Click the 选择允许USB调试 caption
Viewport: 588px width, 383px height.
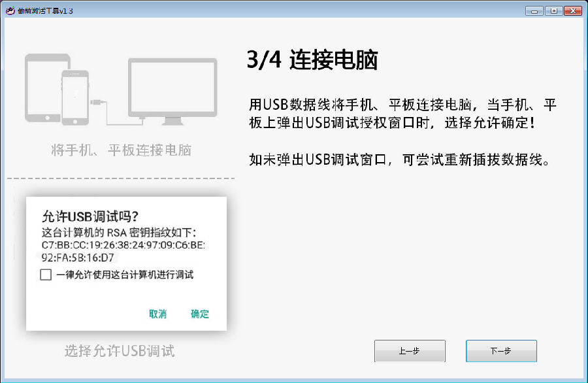point(120,351)
